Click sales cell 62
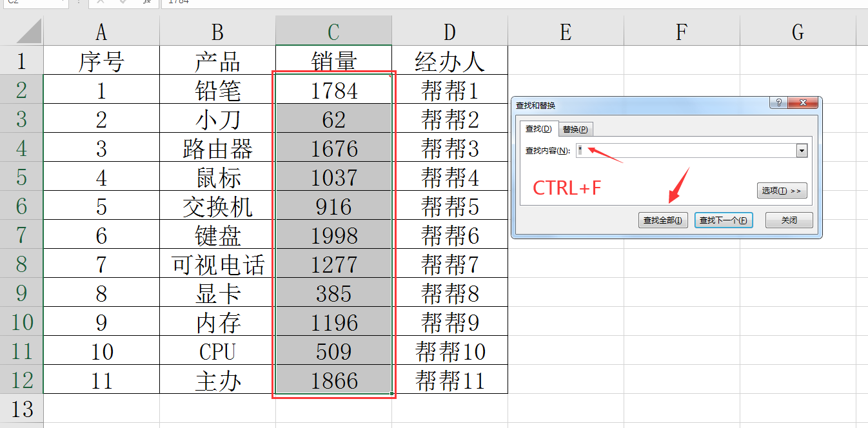 pos(333,118)
